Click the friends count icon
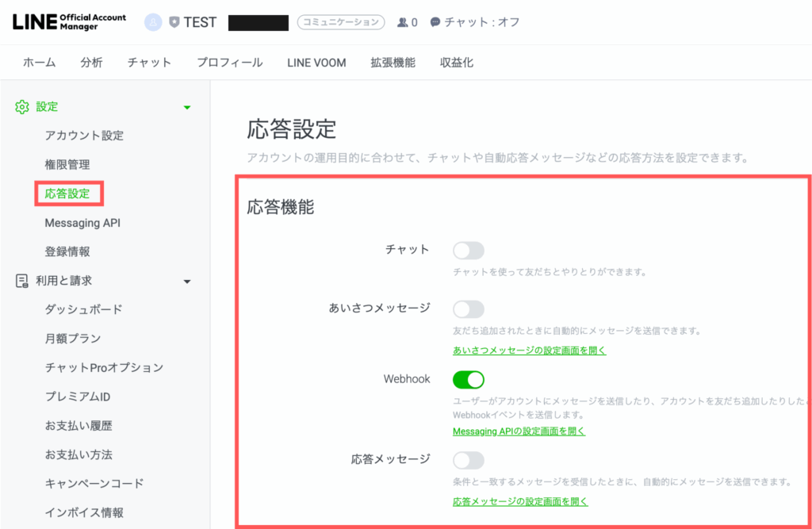 click(x=403, y=22)
